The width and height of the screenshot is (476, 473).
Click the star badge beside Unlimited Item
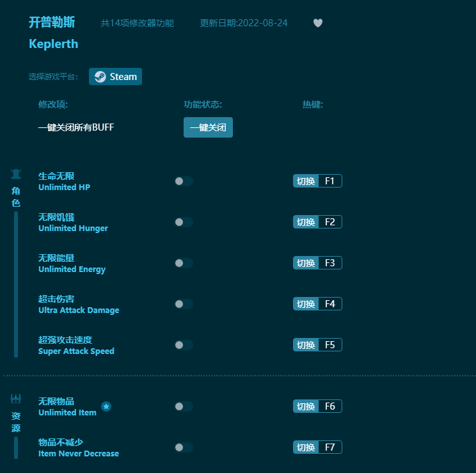106,406
